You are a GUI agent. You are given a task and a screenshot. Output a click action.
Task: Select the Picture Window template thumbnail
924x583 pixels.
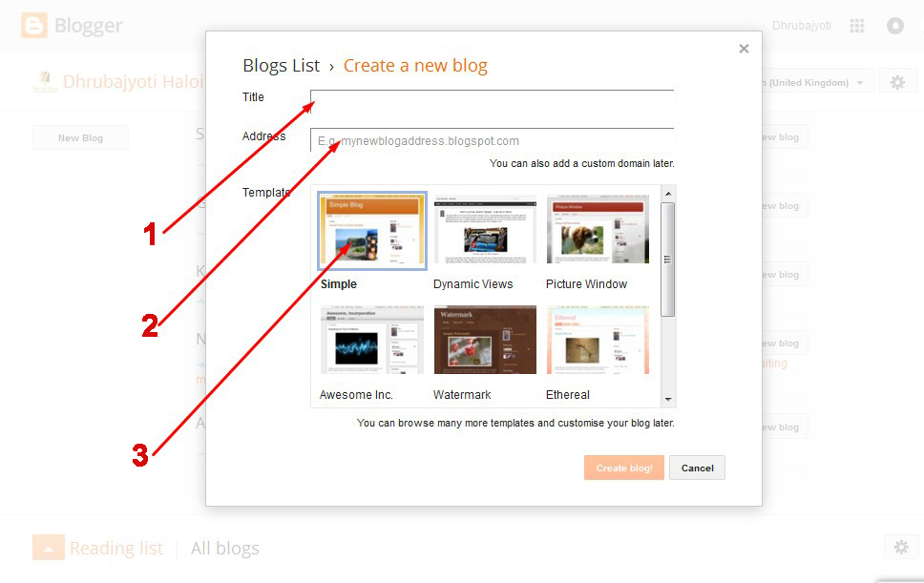(x=598, y=230)
